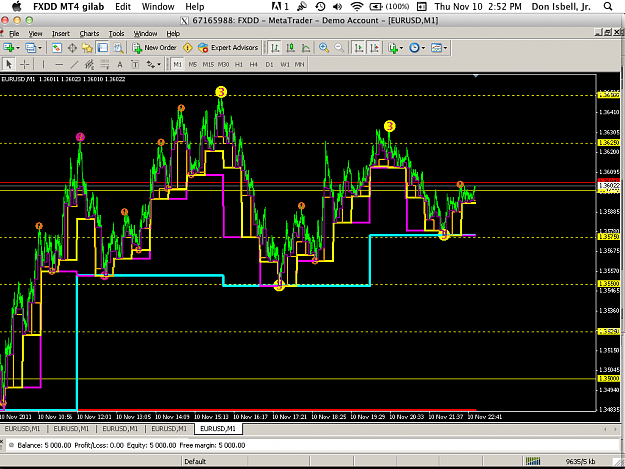Click the New Order button

(x=155, y=48)
